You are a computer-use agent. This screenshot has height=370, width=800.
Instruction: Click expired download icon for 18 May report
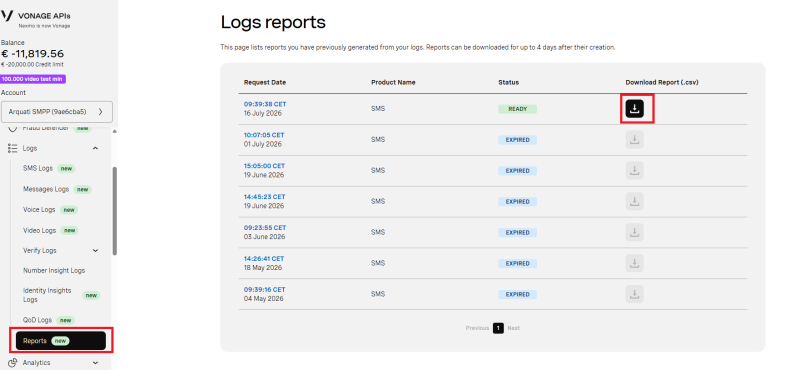635,263
